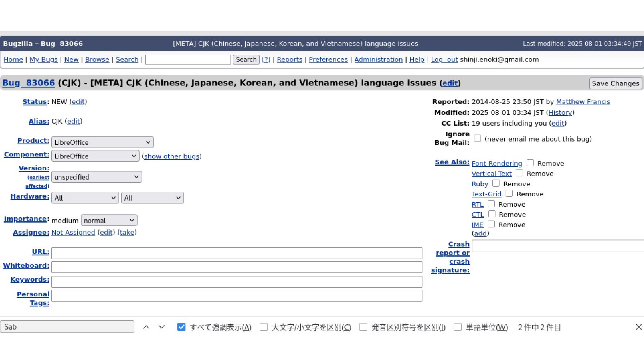Click the find bar field containing Sab
This screenshot has height=362, width=644.
coord(67,327)
